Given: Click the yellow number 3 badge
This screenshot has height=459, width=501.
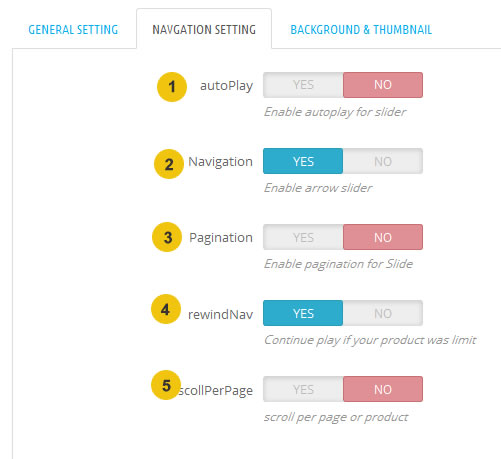Looking at the screenshot, I should point(167,237).
